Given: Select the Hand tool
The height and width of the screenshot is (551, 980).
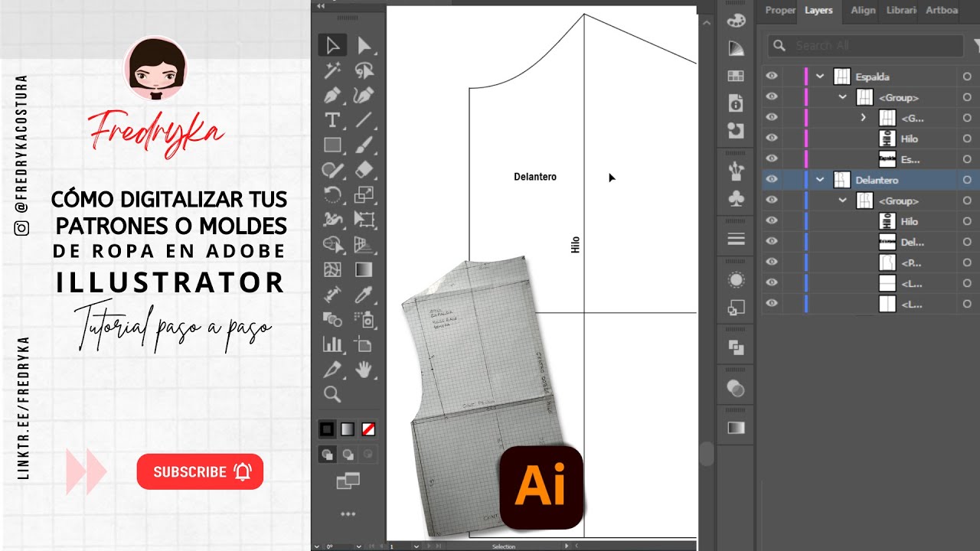Looking at the screenshot, I should [364, 370].
